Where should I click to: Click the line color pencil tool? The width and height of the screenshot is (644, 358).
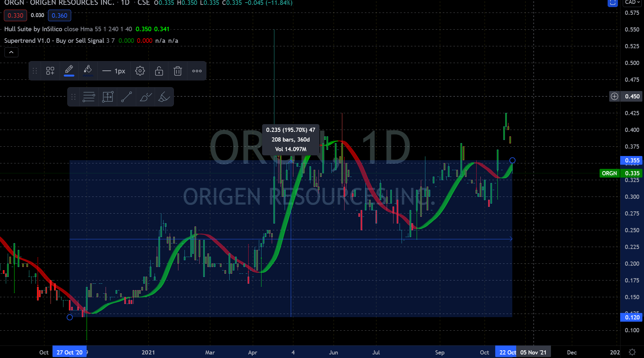69,71
